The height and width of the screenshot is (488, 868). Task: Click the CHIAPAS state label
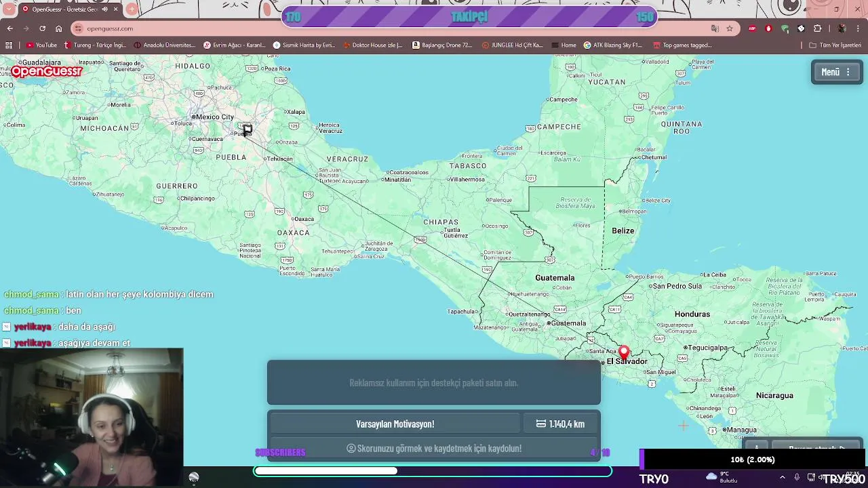coord(441,222)
